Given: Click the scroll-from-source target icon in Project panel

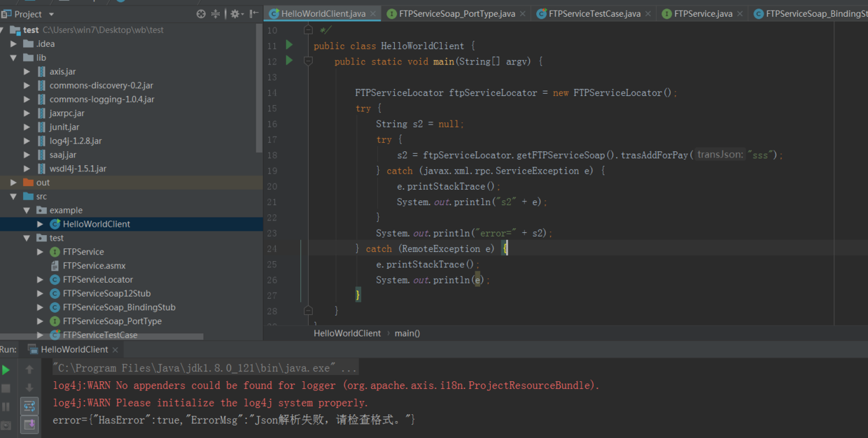Looking at the screenshot, I should coord(201,14).
